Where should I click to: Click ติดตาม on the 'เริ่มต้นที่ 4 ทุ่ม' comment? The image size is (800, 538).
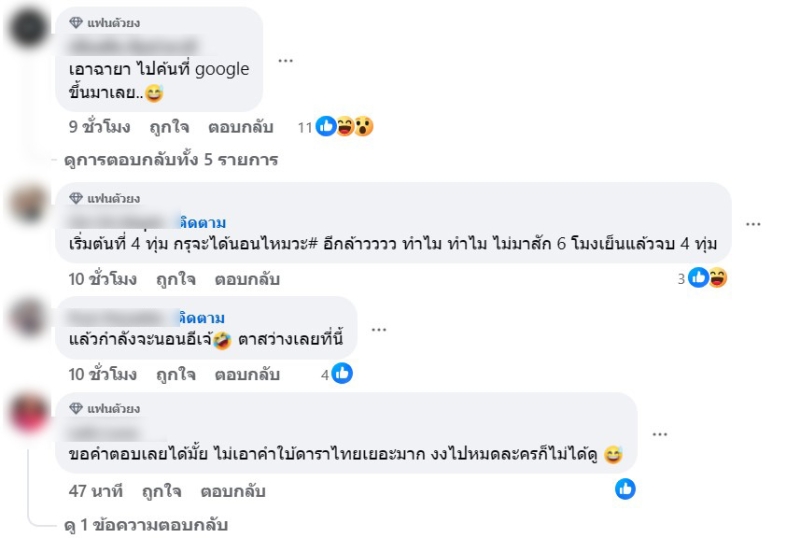coord(202,222)
